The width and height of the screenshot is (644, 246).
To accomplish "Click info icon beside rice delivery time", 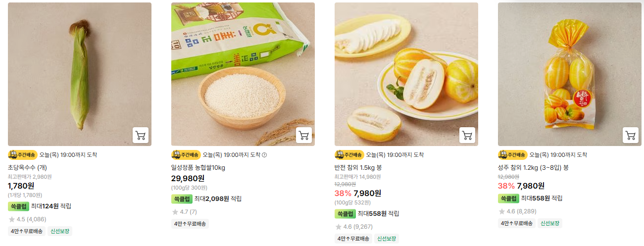I will tap(264, 155).
